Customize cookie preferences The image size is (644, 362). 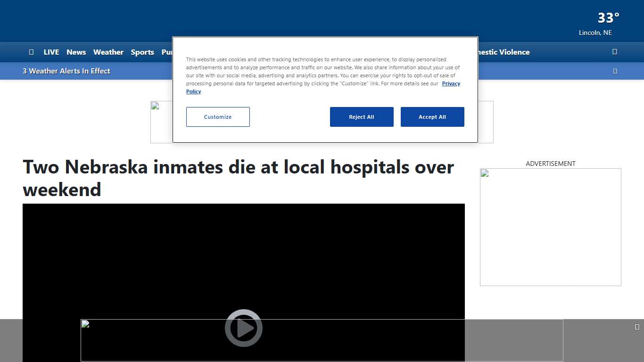coord(218,117)
